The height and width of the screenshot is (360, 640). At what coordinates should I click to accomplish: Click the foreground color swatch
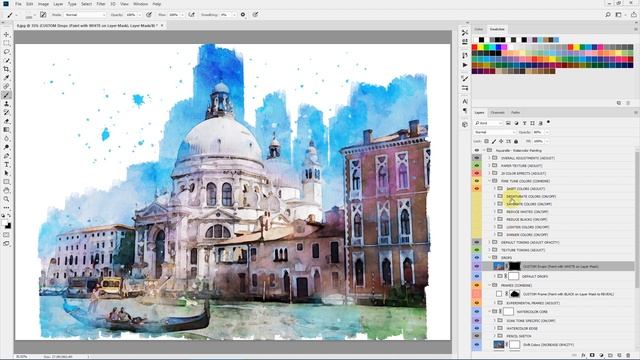click(x=4, y=223)
